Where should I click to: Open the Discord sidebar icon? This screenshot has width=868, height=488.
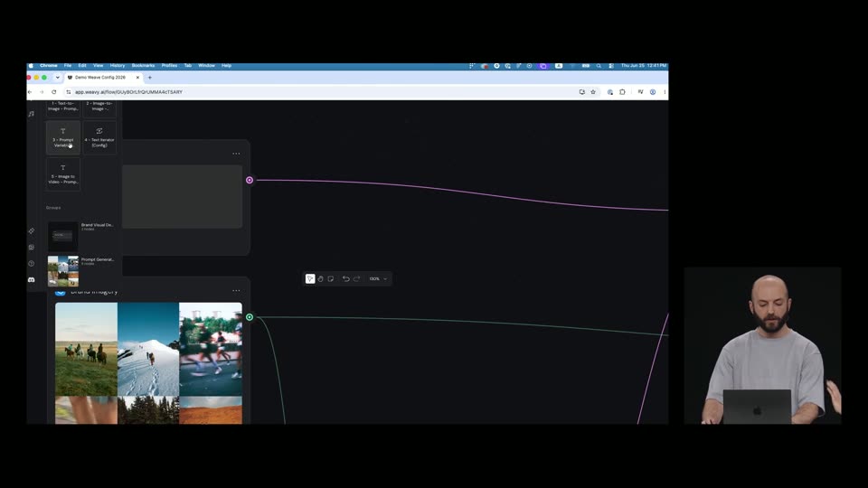pyautogui.click(x=32, y=280)
